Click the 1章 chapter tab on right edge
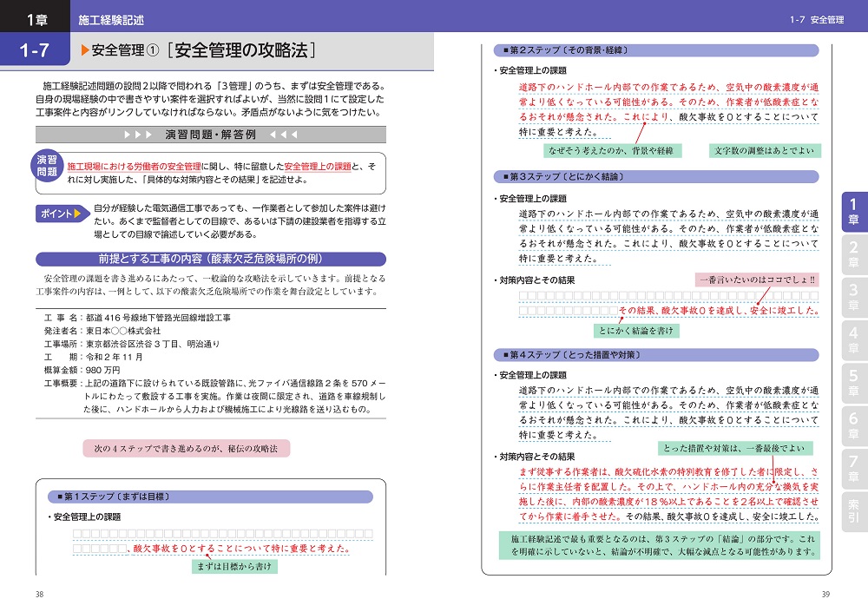This screenshot has width=868, height=612. (853, 210)
